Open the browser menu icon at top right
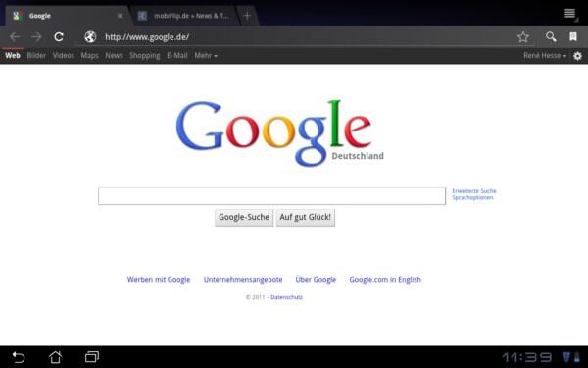 [x=570, y=14]
